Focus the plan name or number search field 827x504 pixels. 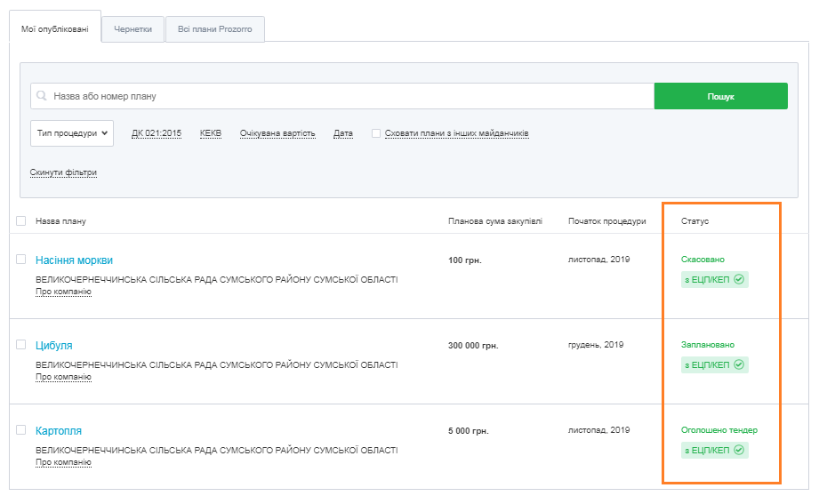[x=347, y=96]
